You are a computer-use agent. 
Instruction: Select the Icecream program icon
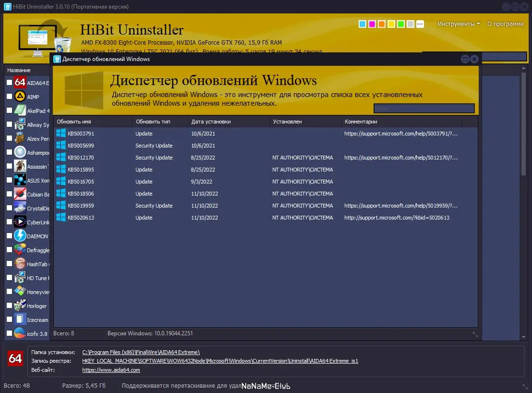[x=20, y=319]
